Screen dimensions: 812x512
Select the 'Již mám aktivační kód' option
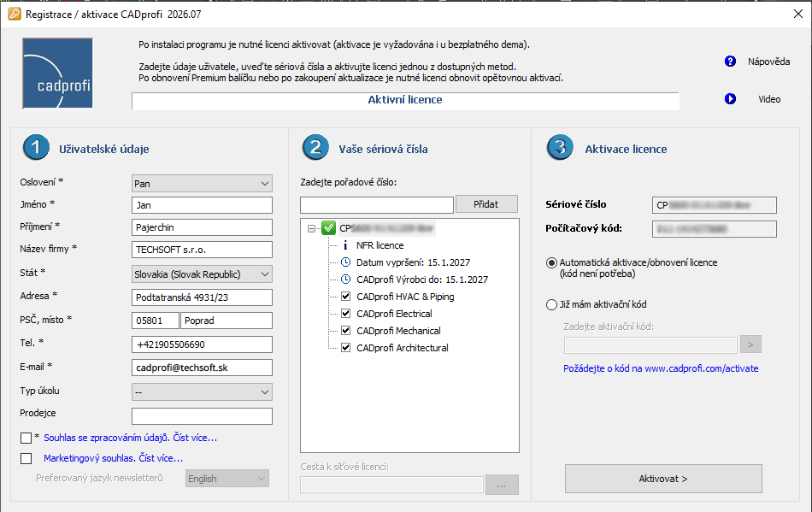tap(551, 304)
